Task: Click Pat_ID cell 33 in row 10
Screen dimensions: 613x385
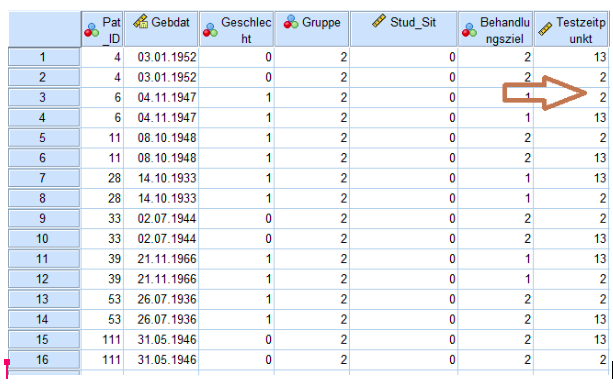Action: pyautogui.click(x=102, y=238)
